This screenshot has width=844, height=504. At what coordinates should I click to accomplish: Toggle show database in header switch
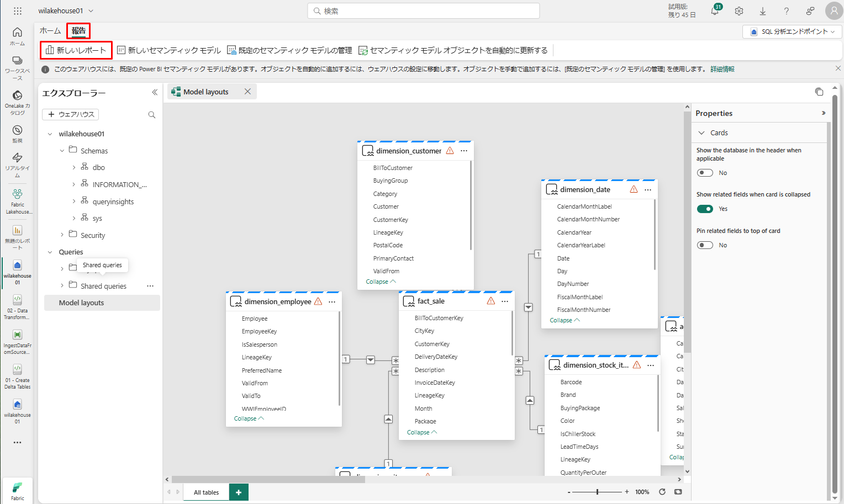click(x=705, y=173)
